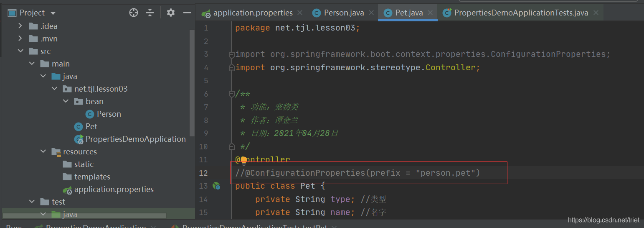The width and height of the screenshot is (644, 228).
Task: Close the PropertiesDemoApplicationTests.java tab
Action: pos(596,13)
